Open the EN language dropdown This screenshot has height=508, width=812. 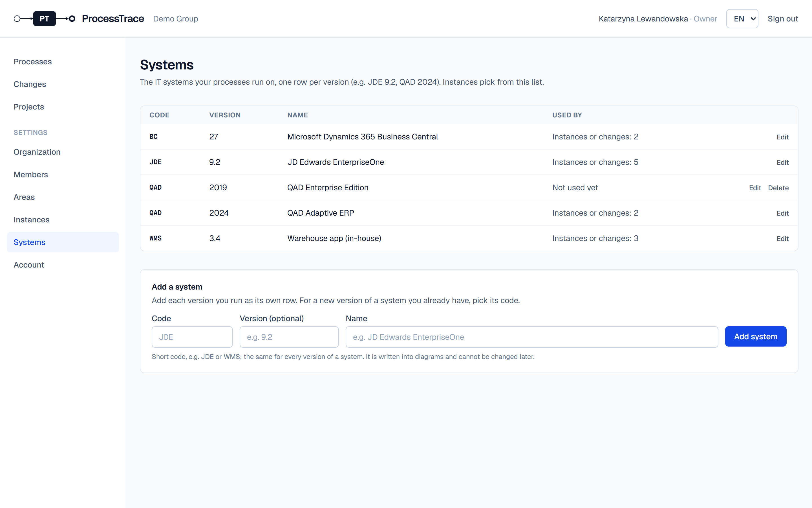(x=742, y=18)
